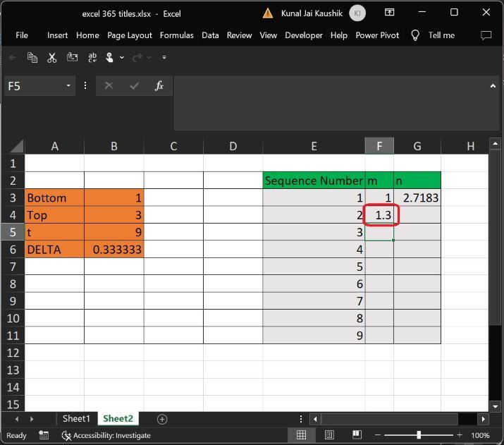Switch to the Sheet1 tab
This screenshot has height=445, width=504.
[76, 419]
